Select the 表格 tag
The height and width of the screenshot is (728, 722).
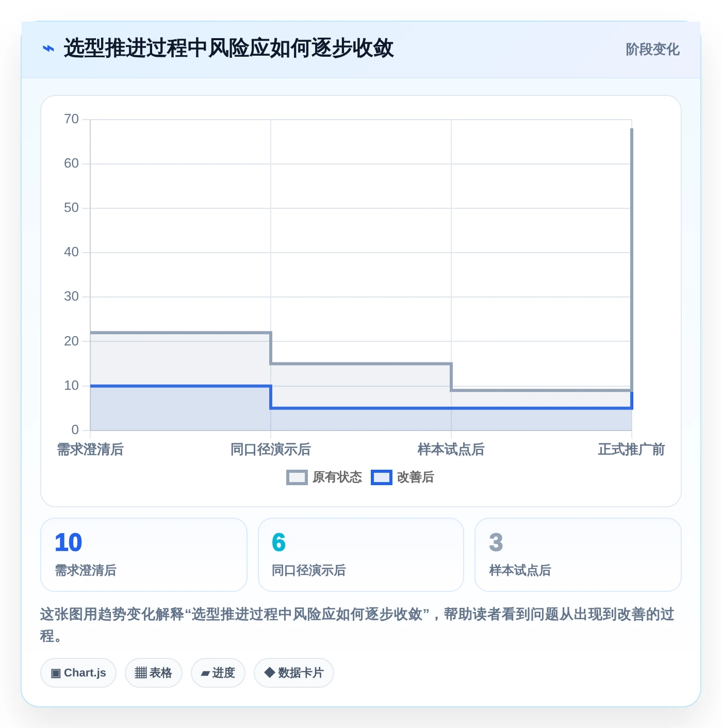point(154,673)
